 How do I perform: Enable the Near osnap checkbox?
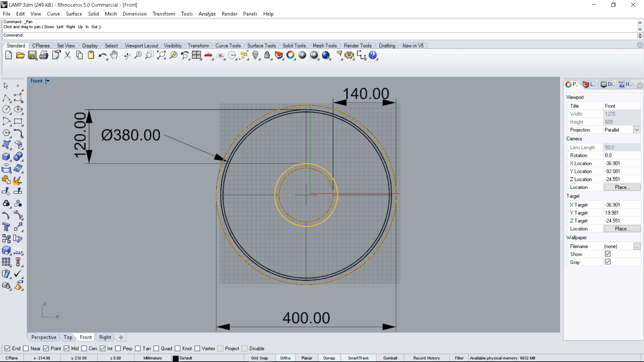(x=26, y=349)
